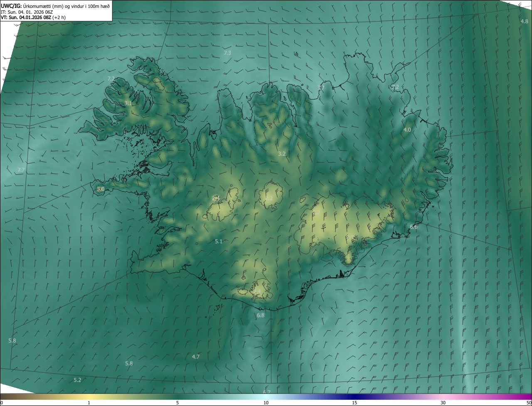The width and height of the screenshot is (532, 406).
Task: Click the legend tick label 15
Action: [355, 403]
